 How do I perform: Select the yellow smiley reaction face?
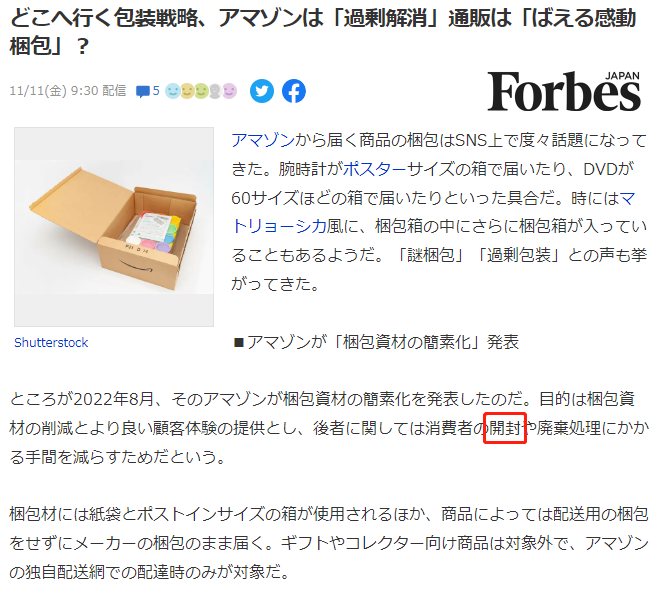click(x=187, y=91)
